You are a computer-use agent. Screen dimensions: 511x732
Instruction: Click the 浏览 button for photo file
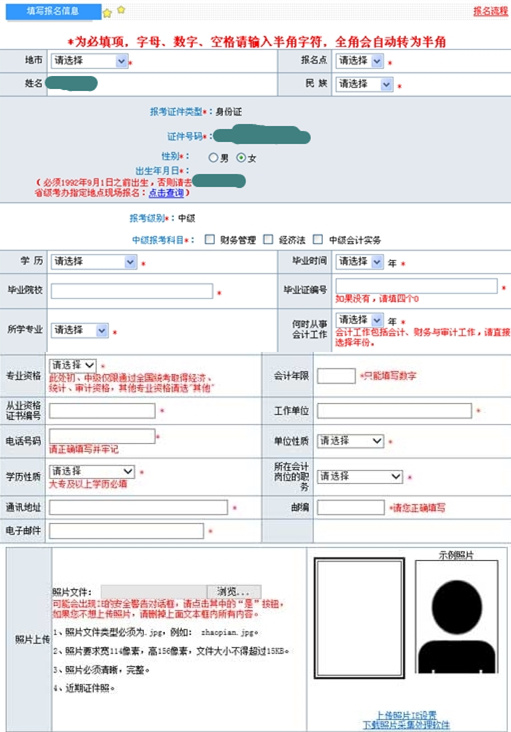234,591
